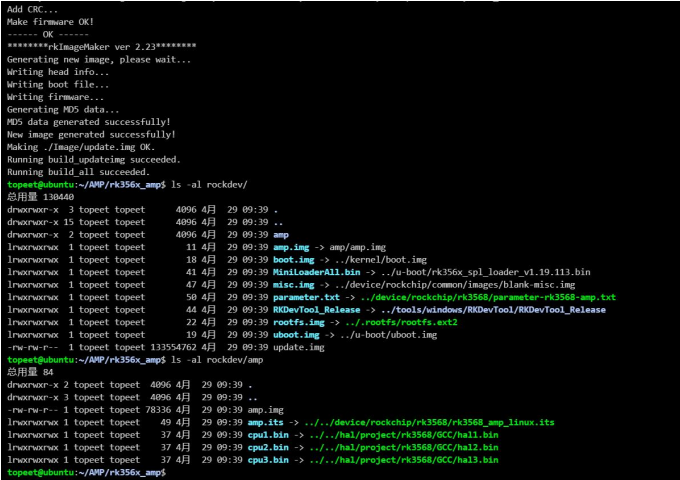Click the 'ls -al rockdev/amp' command text
This screenshot has height=480, width=680.
[217, 360]
